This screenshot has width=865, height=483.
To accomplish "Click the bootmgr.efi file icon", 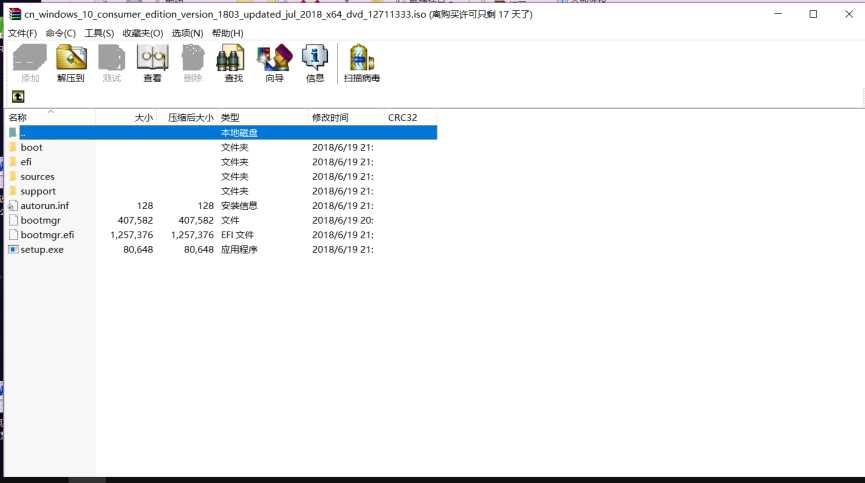I will point(13,235).
